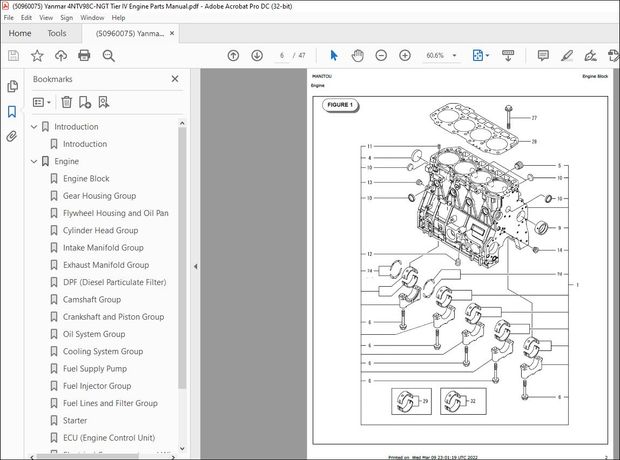
Task: Open the Starter bookmark
Action: (75, 421)
